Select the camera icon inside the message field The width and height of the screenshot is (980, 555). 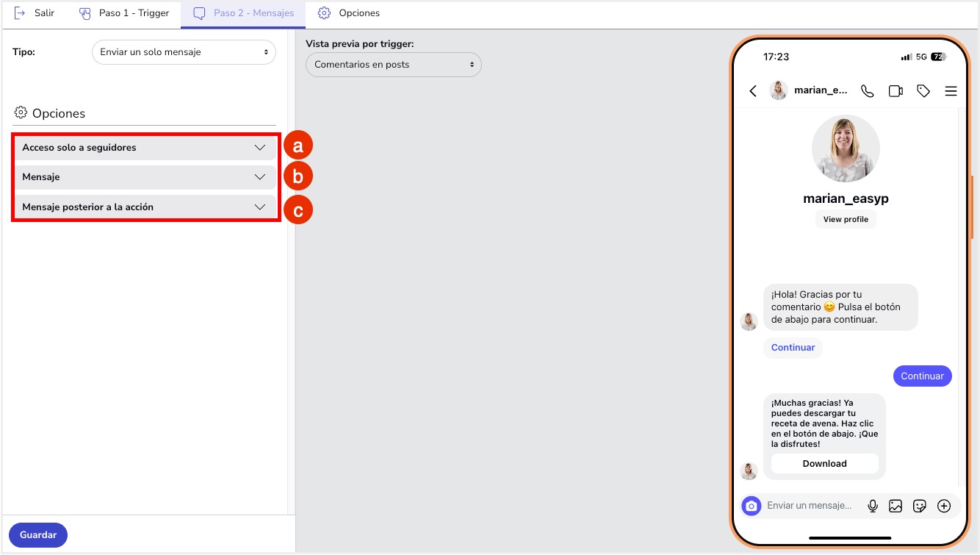(x=751, y=506)
